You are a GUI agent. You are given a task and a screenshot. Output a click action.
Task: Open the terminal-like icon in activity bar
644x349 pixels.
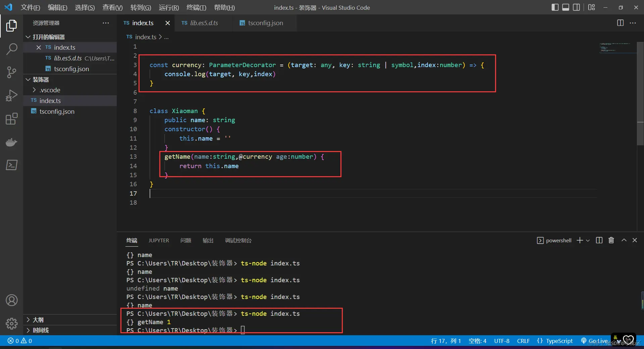[x=11, y=165]
